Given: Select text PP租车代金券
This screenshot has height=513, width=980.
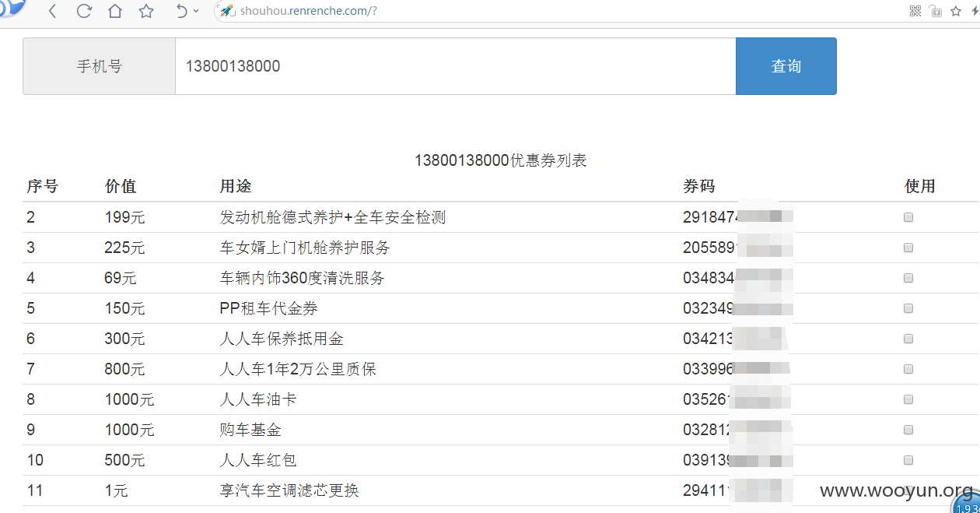Looking at the screenshot, I should pos(269,308).
